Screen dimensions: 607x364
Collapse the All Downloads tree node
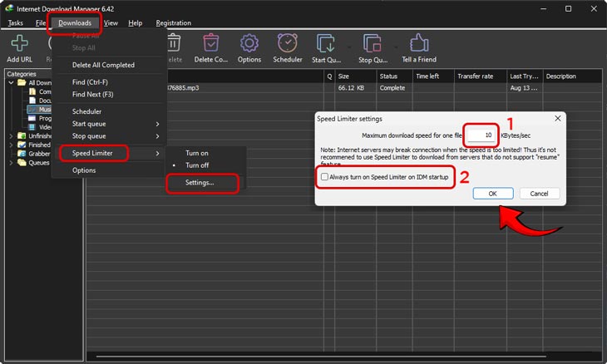coord(11,83)
